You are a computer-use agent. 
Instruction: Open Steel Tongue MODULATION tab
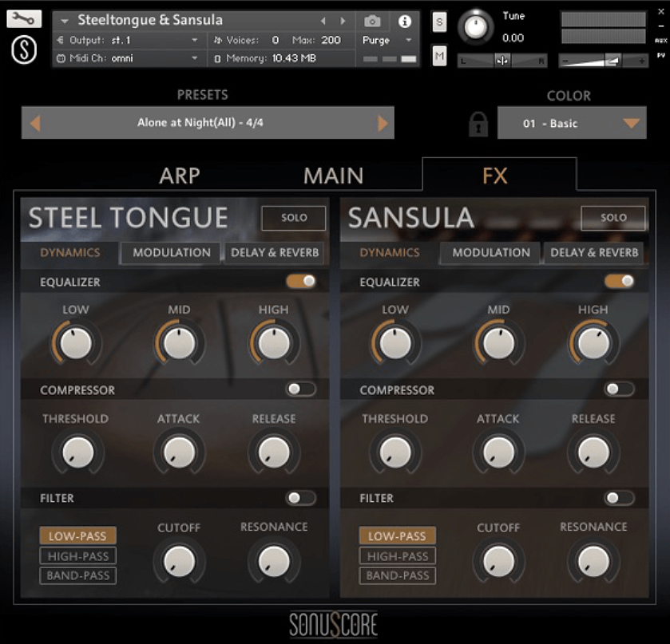click(172, 253)
